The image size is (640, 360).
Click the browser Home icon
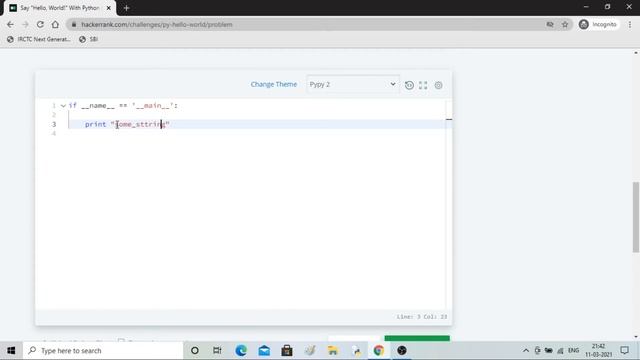pyautogui.click(x=55, y=24)
